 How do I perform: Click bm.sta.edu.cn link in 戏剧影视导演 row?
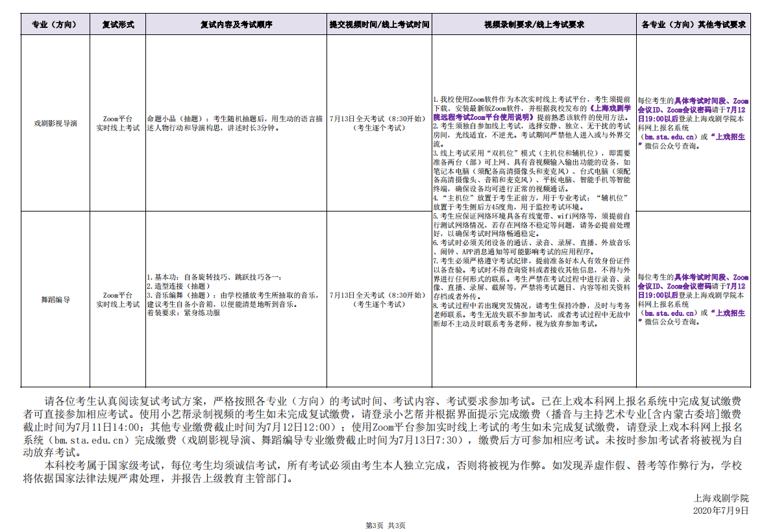[x=669, y=137]
